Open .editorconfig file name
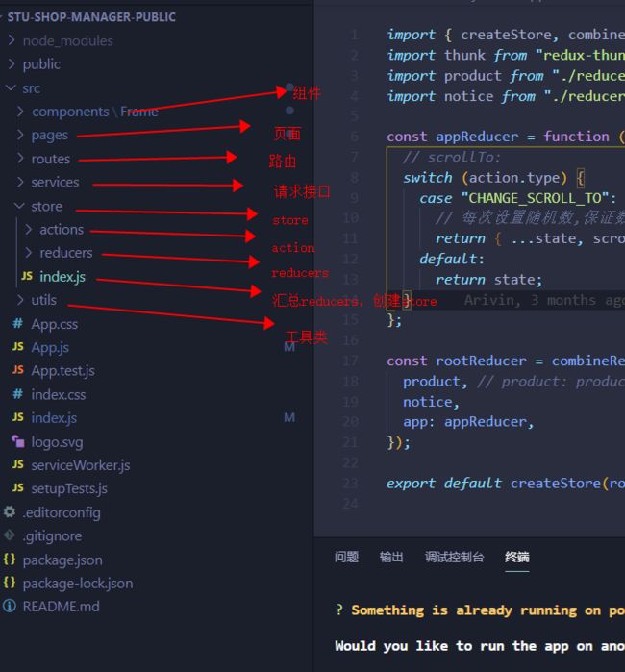The width and height of the screenshot is (625, 672). (62, 512)
